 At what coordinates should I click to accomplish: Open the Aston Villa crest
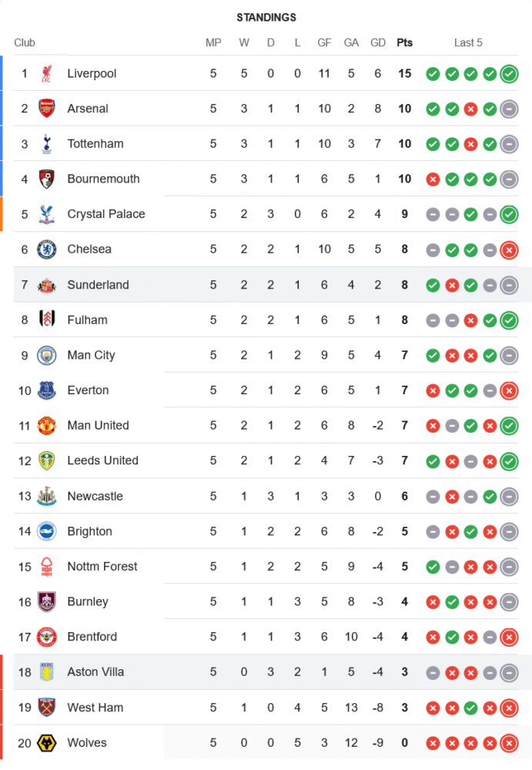[x=47, y=672]
